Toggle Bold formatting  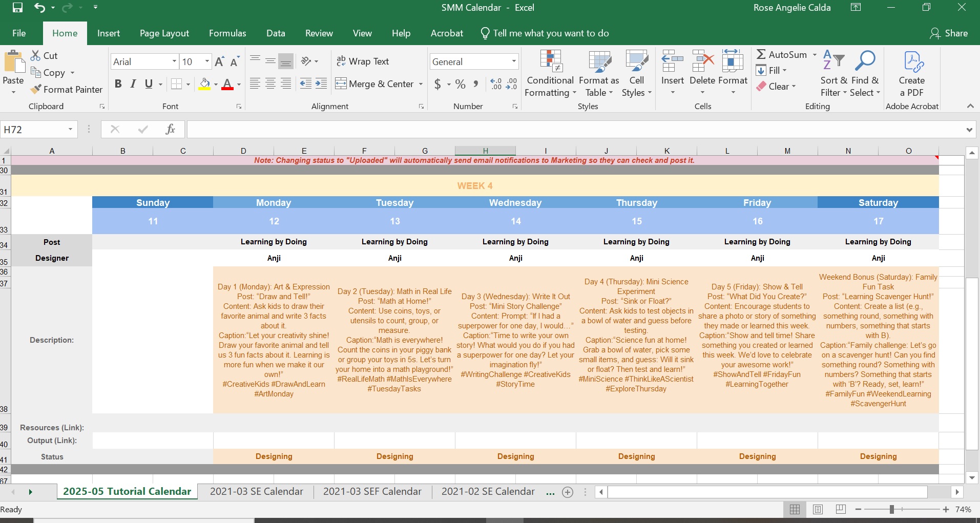(118, 83)
